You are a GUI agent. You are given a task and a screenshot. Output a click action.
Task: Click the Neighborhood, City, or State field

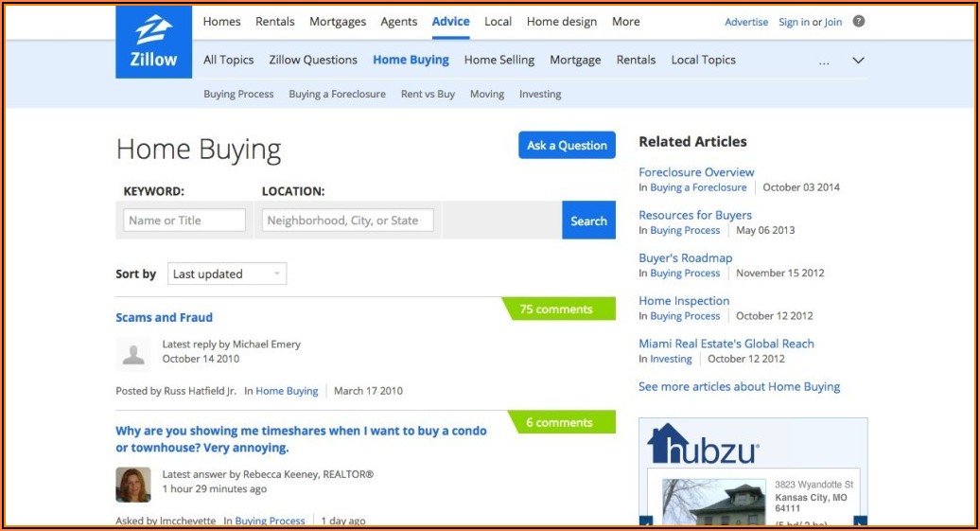(347, 221)
